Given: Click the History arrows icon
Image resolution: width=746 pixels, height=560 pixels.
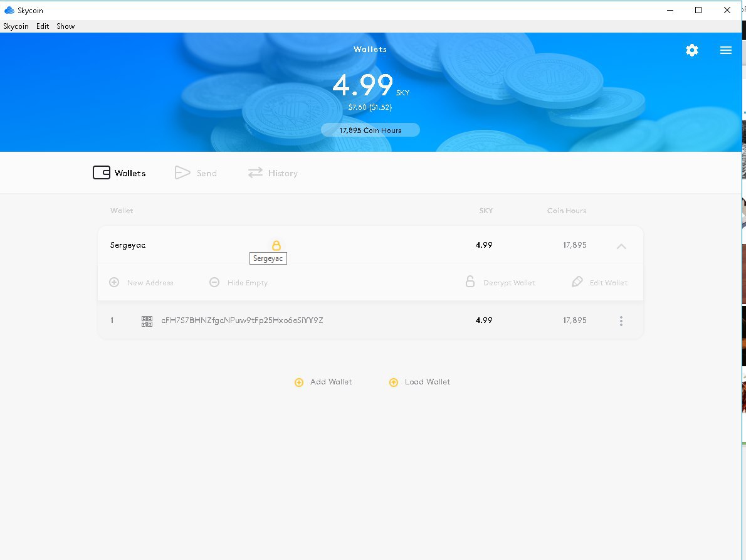Looking at the screenshot, I should 256,172.
